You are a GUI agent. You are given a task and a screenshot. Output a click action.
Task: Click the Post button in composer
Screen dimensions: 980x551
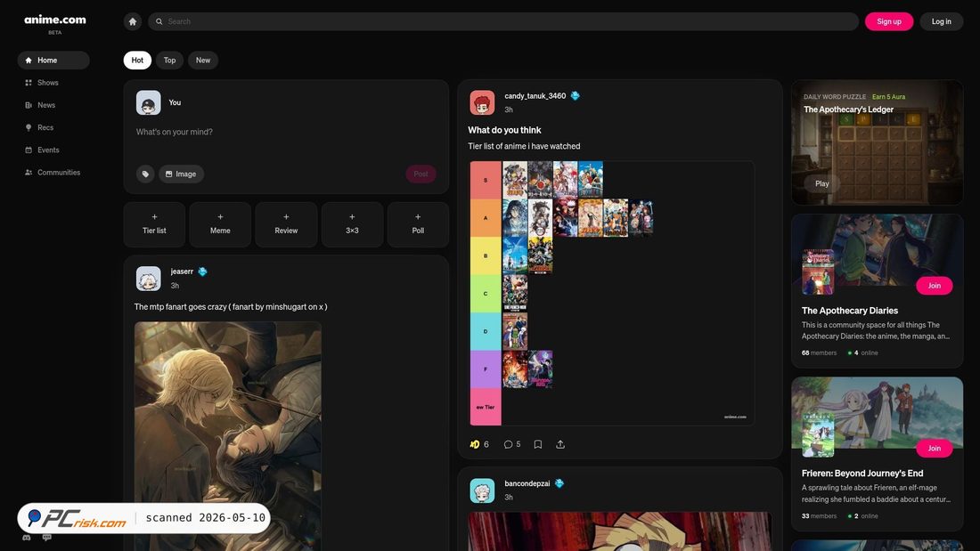tap(421, 174)
